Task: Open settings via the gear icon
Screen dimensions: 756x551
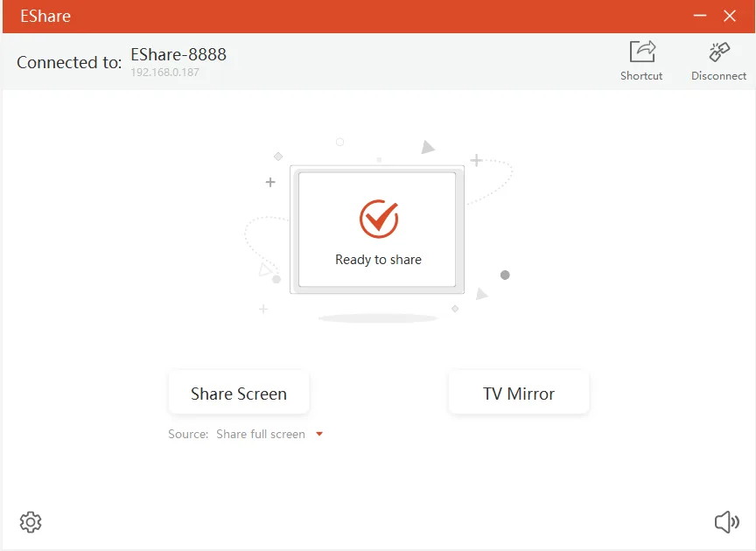Action: point(31,521)
